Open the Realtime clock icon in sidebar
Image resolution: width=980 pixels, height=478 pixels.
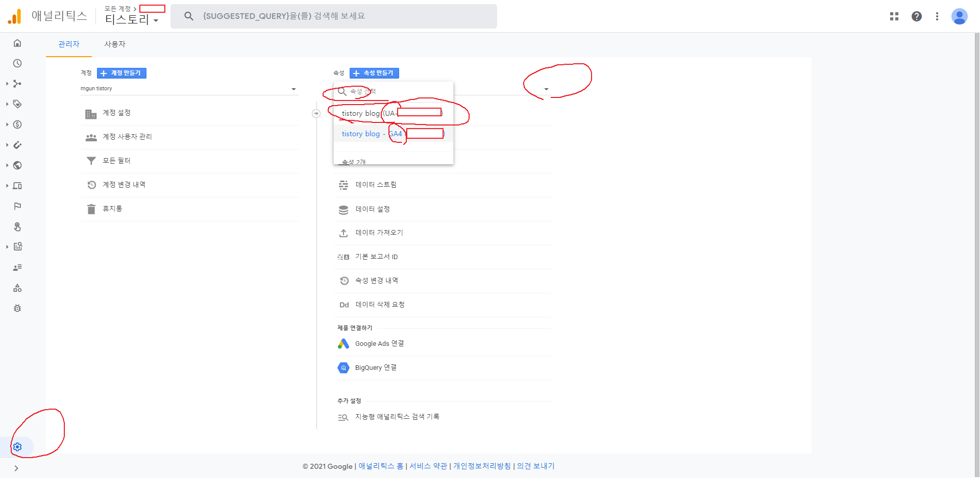point(17,63)
